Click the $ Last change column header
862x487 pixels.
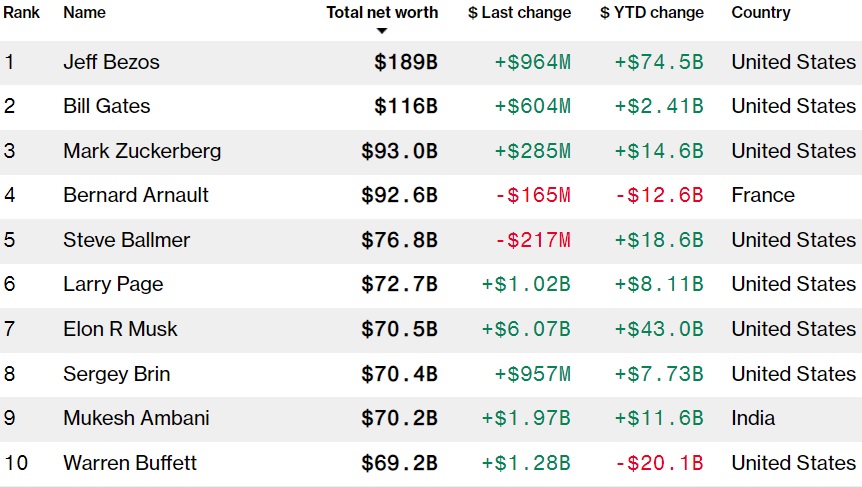[519, 13]
